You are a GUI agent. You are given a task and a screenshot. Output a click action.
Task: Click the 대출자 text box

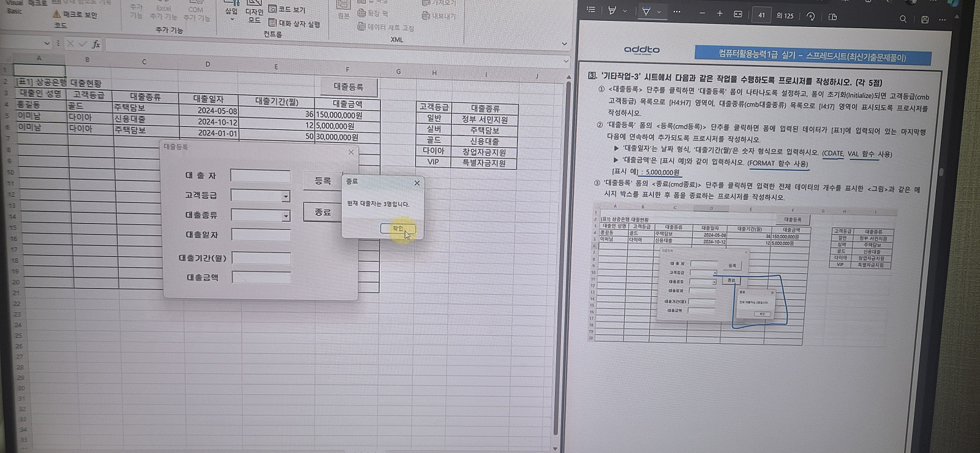pyautogui.click(x=260, y=176)
